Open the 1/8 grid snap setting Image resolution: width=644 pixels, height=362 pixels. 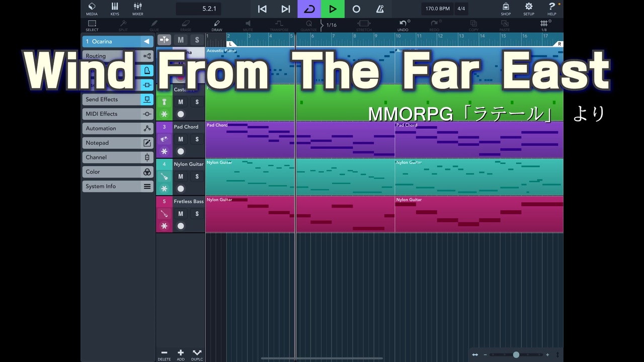[544, 26]
